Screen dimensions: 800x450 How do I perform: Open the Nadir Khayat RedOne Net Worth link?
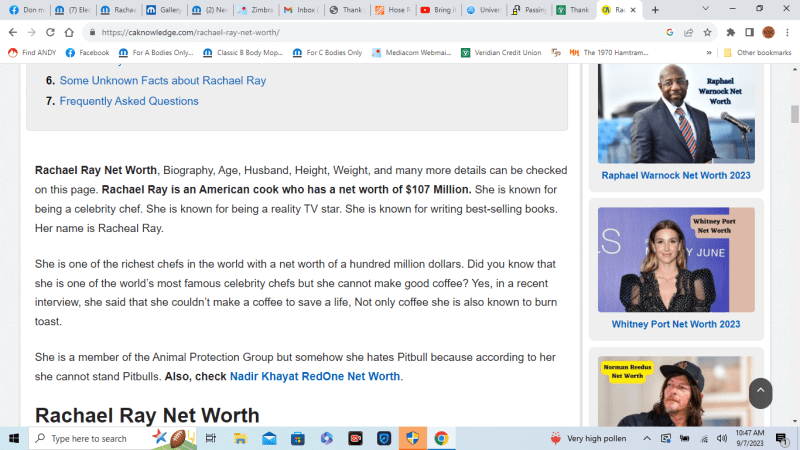coord(315,377)
